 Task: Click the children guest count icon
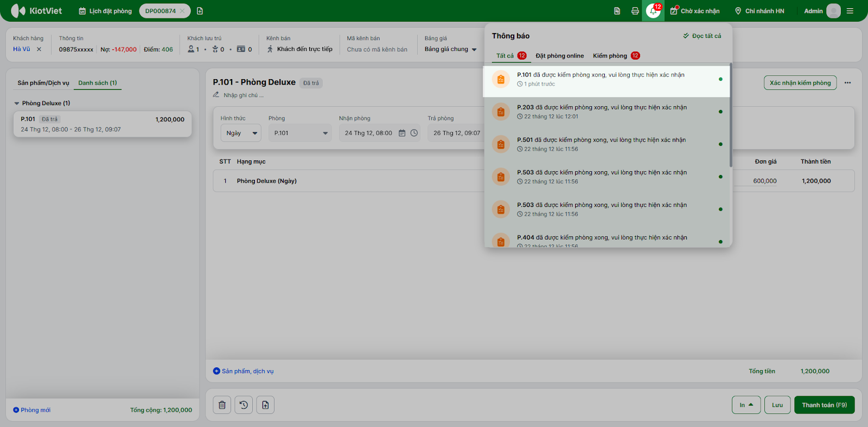click(215, 49)
